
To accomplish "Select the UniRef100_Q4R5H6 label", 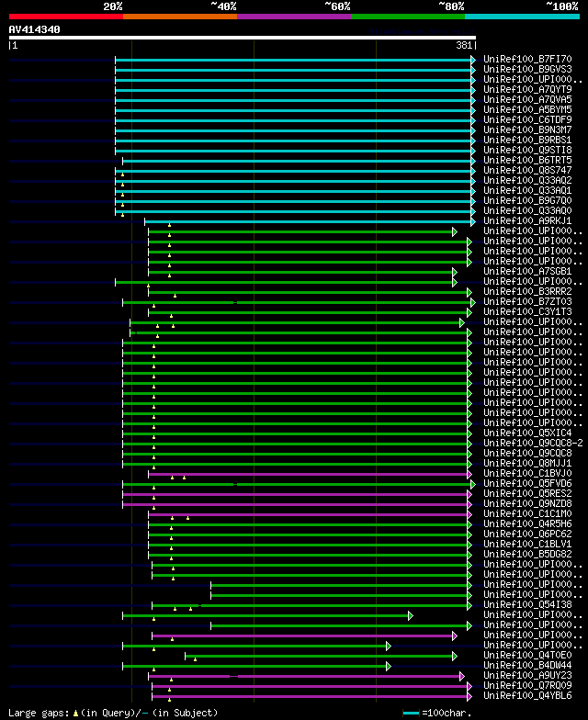I will point(527,523).
